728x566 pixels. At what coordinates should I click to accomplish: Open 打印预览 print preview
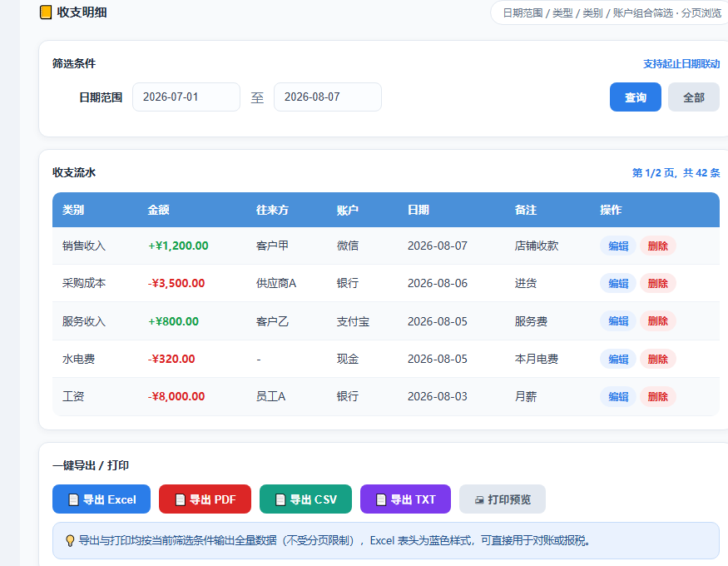pyautogui.click(x=503, y=499)
